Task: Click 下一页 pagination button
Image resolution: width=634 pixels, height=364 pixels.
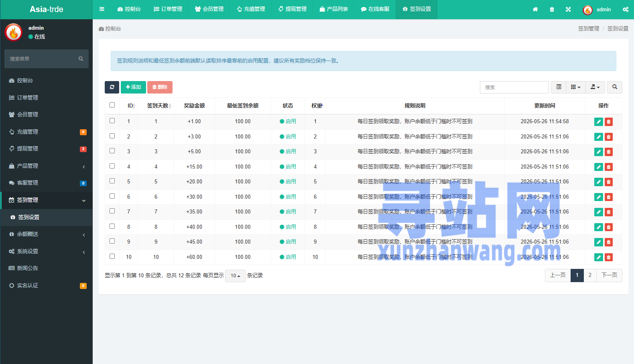Action: pos(609,275)
